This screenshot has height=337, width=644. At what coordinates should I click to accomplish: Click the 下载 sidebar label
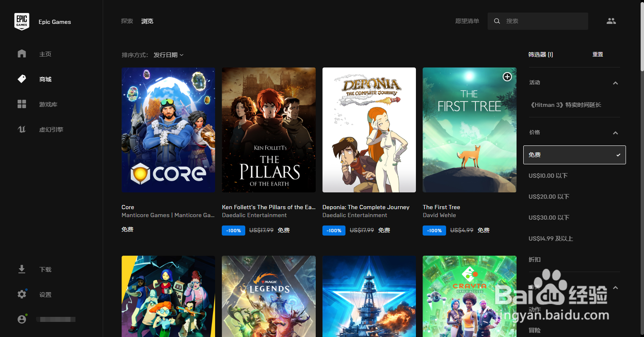pos(45,270)
